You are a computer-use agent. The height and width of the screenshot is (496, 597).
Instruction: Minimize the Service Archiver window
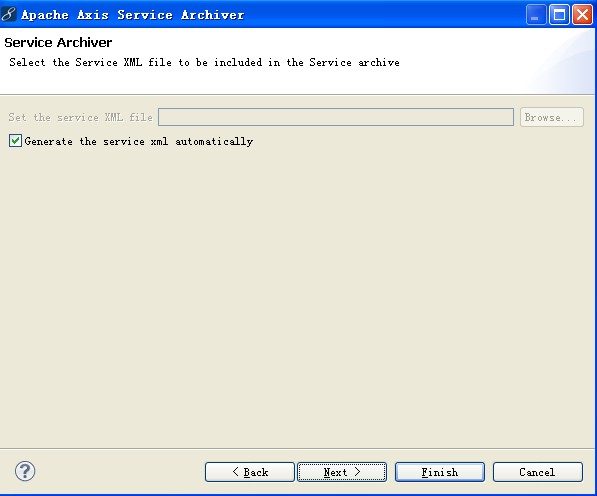[x=536, y=15]
